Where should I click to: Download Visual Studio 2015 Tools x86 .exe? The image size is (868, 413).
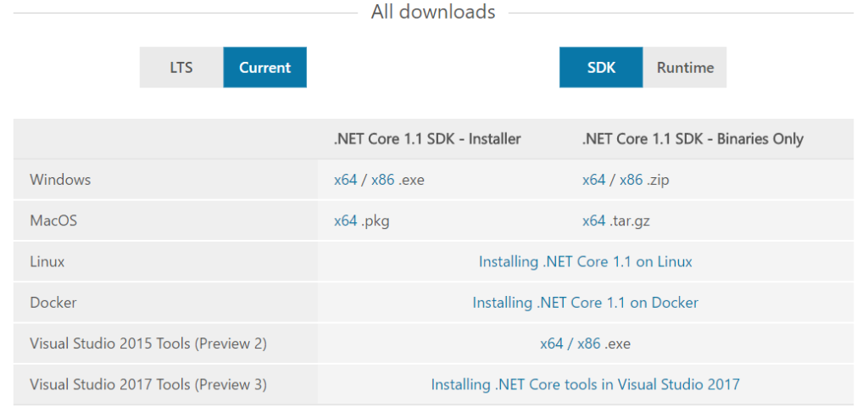click(589, 343)
